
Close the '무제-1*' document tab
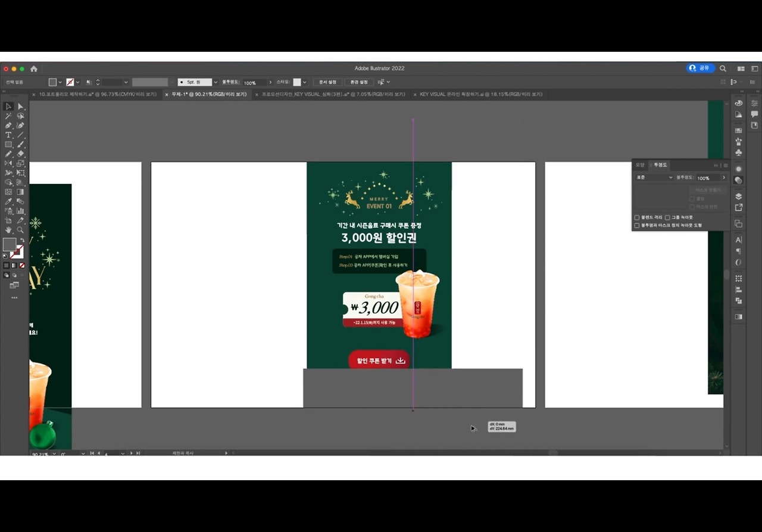(167, 95)
